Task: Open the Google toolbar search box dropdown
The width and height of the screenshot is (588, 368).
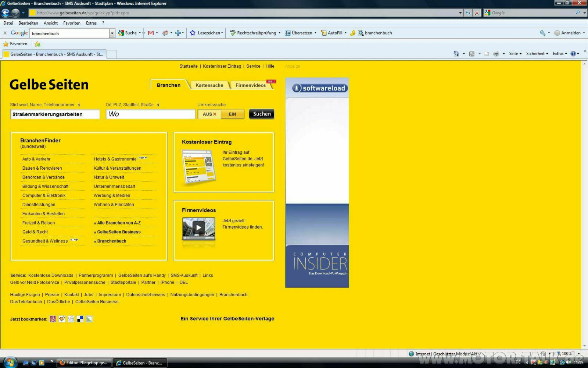Action: (112, 33)
